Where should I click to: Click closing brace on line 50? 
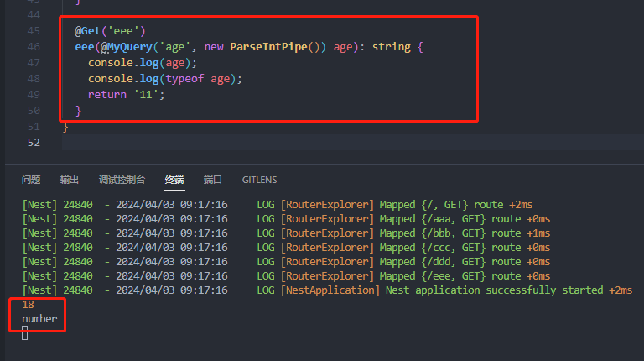[79, 111]
